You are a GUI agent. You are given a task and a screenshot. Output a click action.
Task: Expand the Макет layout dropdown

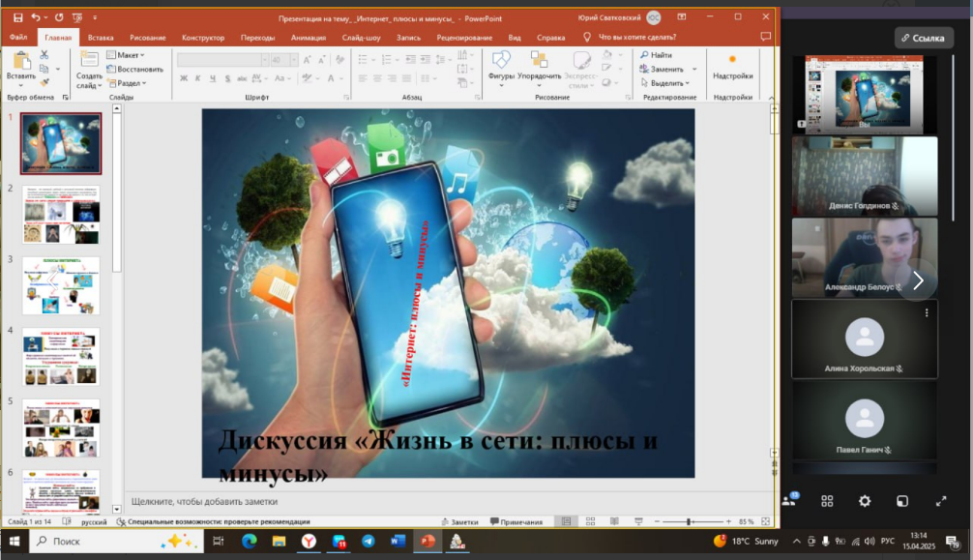[126, 55]
